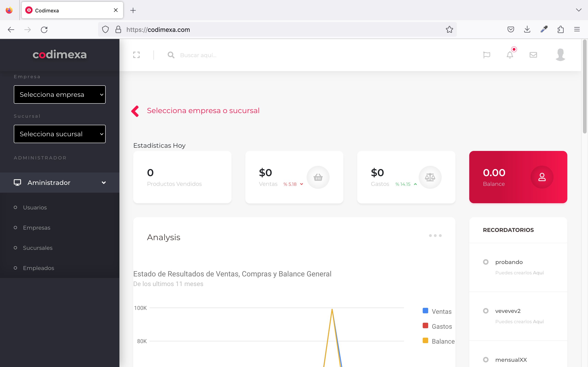This screenshot has width=588, height=367.
Task: Click the user avatar profile icon
Action: 560,55
